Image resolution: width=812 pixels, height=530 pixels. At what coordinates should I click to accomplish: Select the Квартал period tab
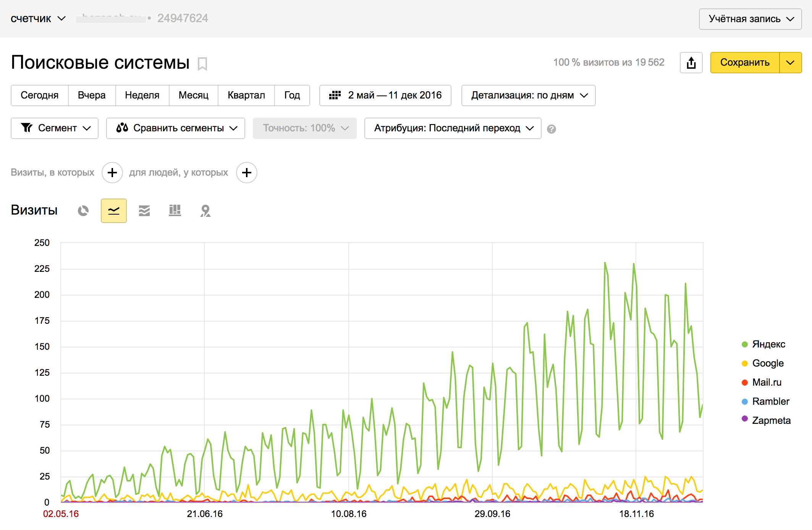tap(246, 95)
